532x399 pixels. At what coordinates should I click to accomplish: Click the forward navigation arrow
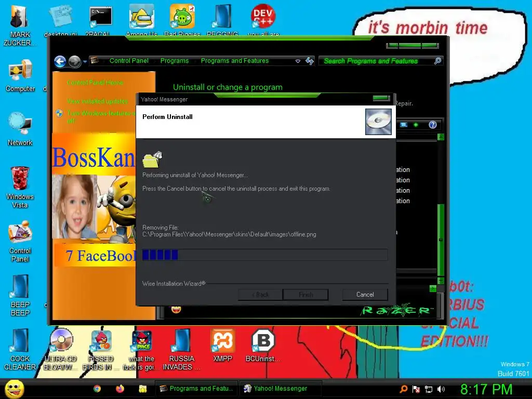coord(74,61)
